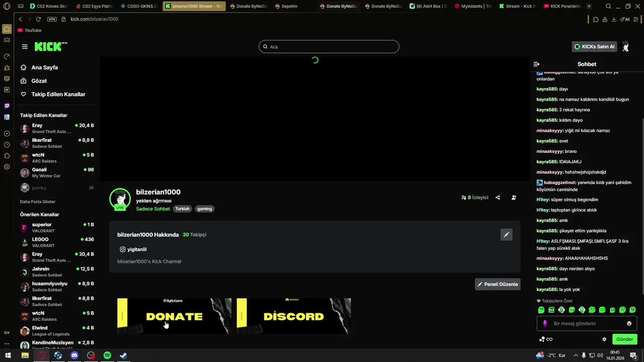Click the DISCORD panel banner
644x362 pixels.
[x=293, y=316]
